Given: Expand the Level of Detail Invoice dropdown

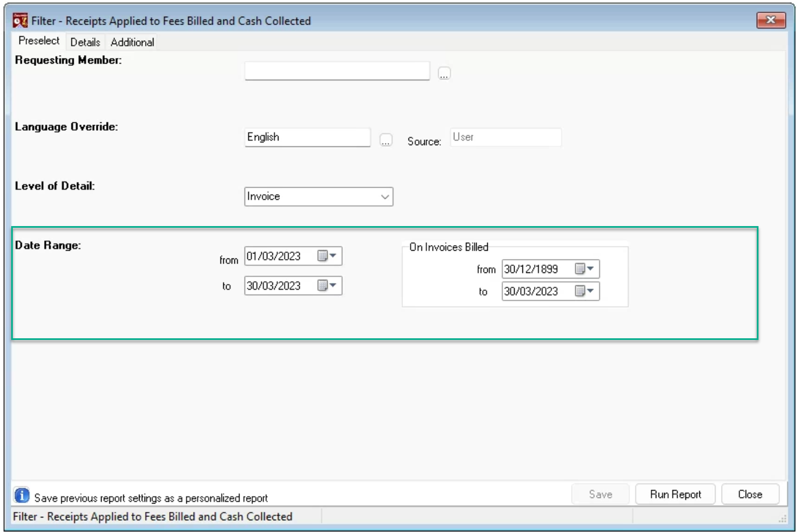Looking at the screenshot, I should [x=385, y=196].
